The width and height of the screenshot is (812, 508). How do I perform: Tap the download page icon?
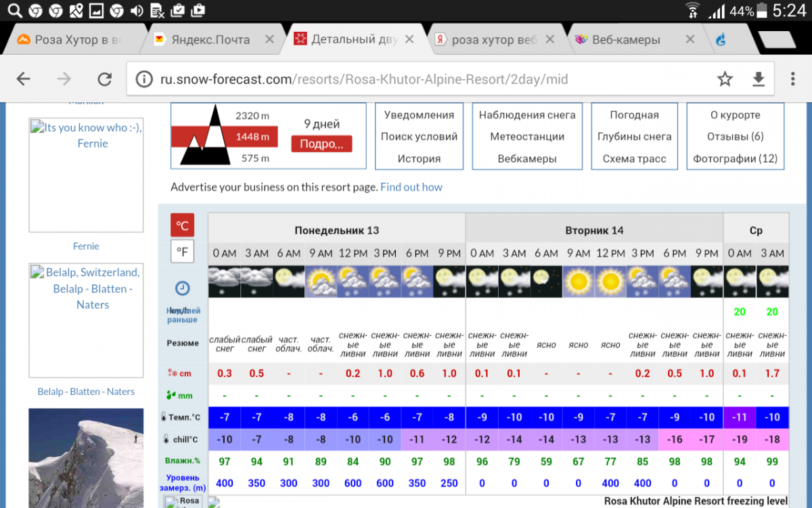click(x=759, y=79)
